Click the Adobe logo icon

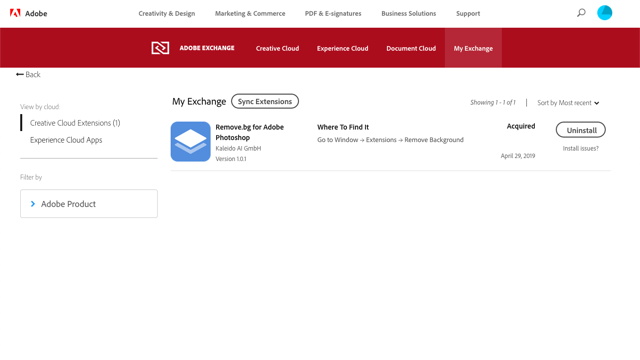pyautogui.click(x=15, y=13)
